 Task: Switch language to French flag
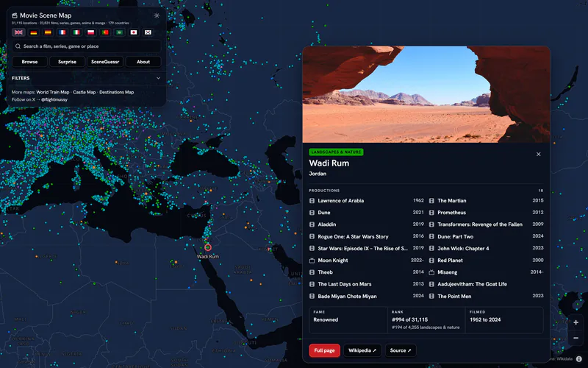pyautogui.click(x=62, y=32)
